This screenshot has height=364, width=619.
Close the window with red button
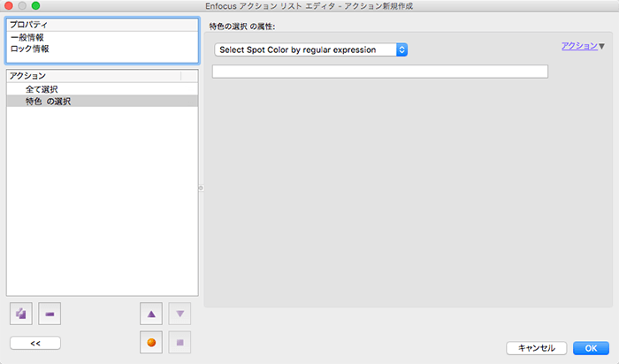coord(9,6)
